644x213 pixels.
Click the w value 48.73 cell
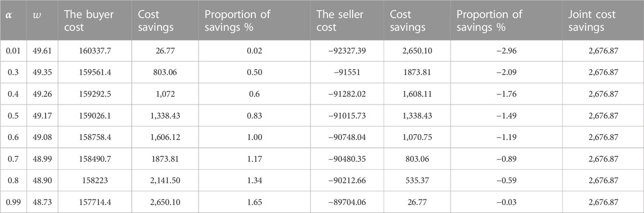(x=42, y=202)
